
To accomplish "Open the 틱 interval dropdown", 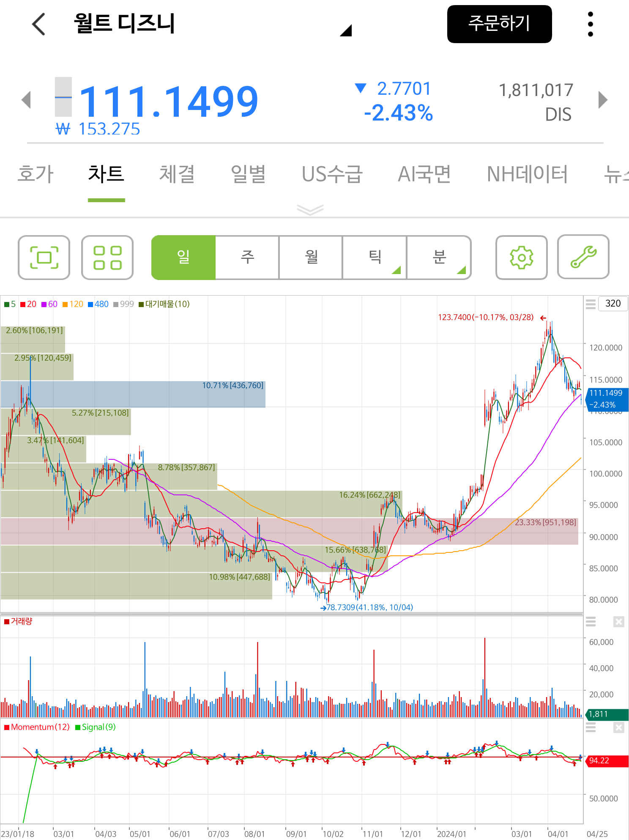I will tap(375, 257).
